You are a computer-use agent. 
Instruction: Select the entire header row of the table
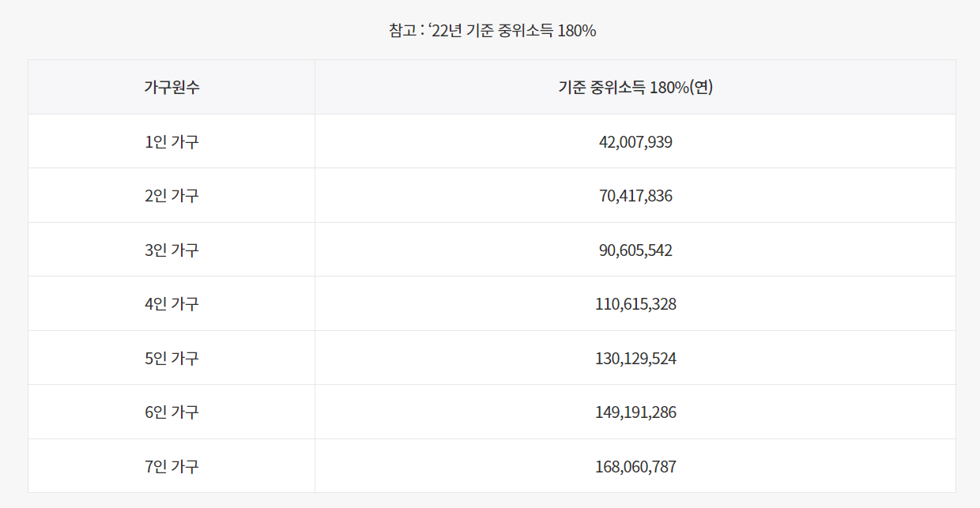point(490,87)
